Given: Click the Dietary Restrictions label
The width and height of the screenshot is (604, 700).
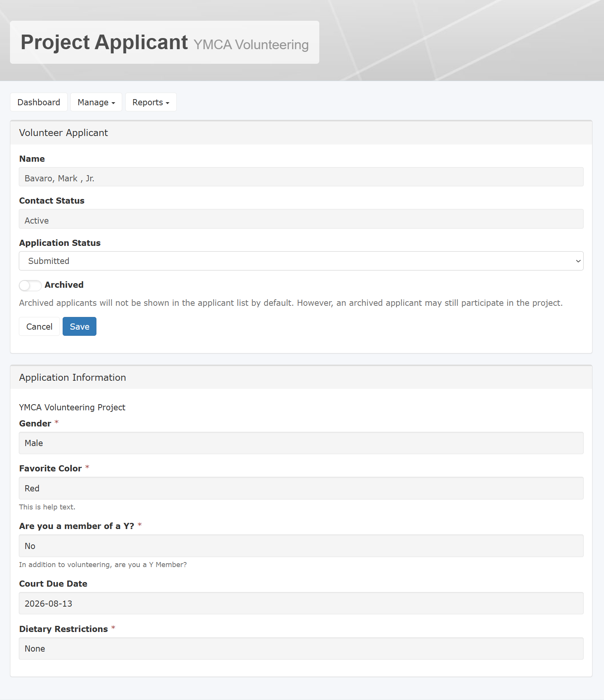Looking at the screenshot, I should pyautogui.click(x=63, y=629).
